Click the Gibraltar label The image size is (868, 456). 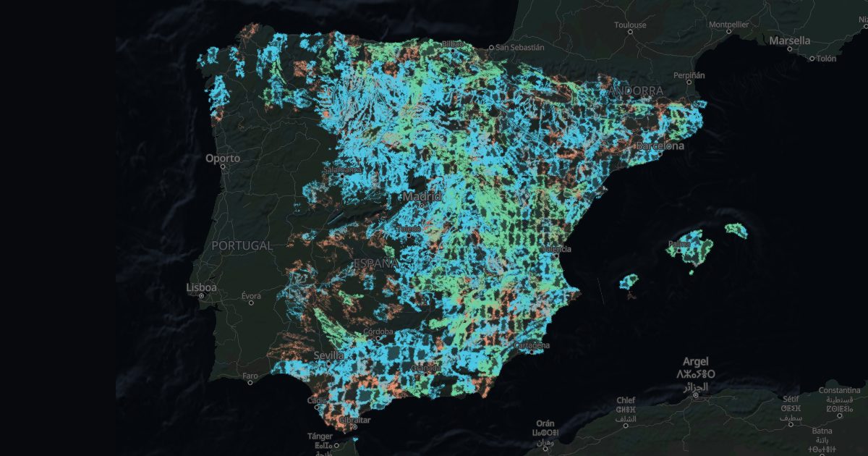pyautogui.click(x=354, y=420)
